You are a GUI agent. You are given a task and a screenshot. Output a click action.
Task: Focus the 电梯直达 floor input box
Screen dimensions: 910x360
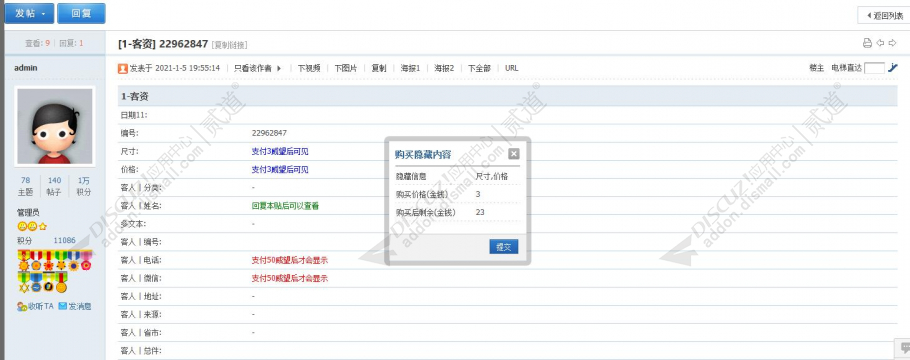874,68
